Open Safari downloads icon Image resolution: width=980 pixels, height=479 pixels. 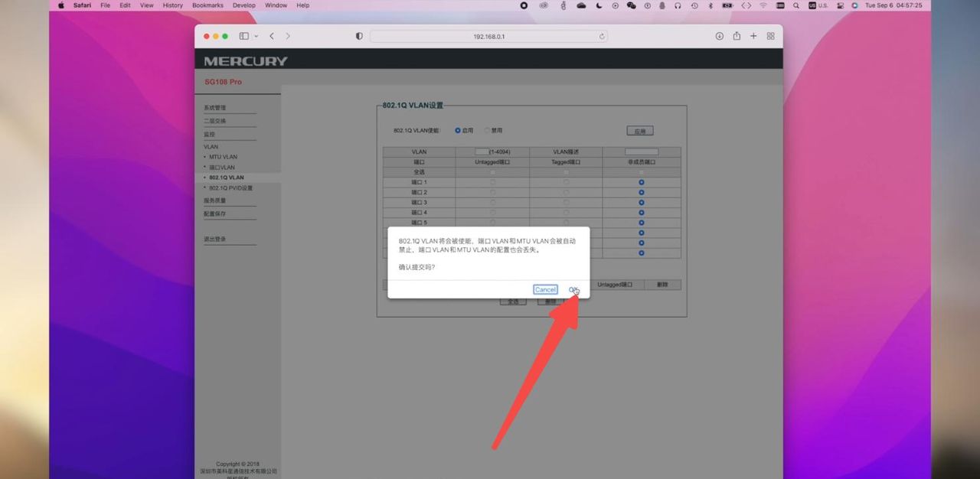tap(720, 36)
